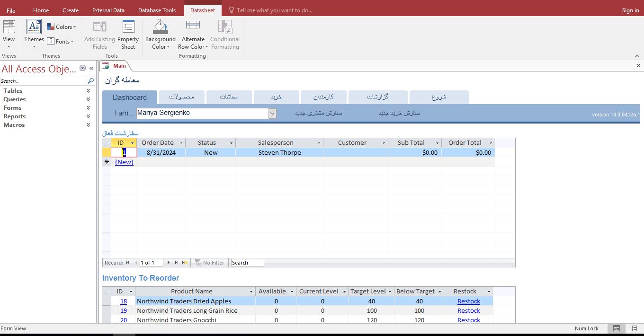Click Add Existing Fields icon
The width and height of the screenshot is (644, 336).
pos(99,27)
